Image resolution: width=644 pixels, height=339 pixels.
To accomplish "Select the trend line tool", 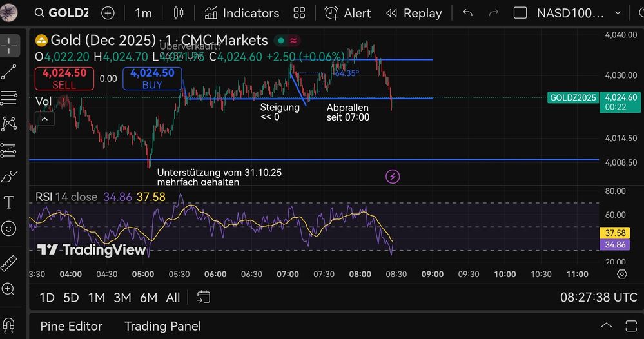I will click(9, 72).
